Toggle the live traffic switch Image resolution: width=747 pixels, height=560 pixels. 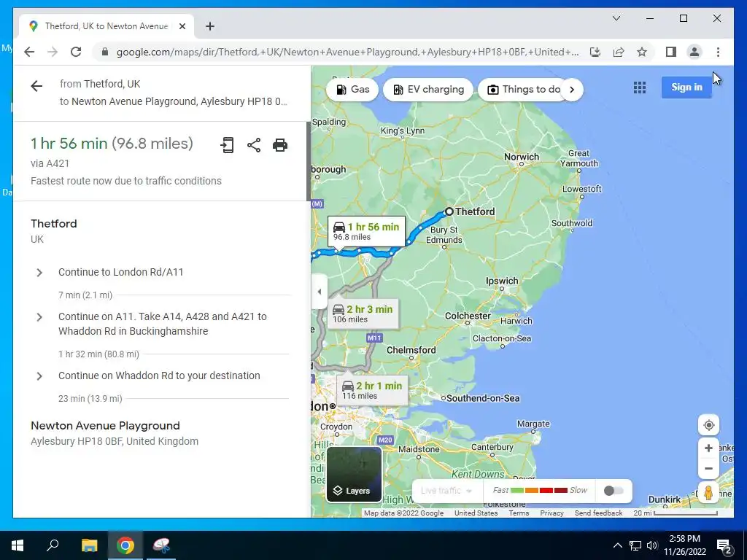coord(613,491)
